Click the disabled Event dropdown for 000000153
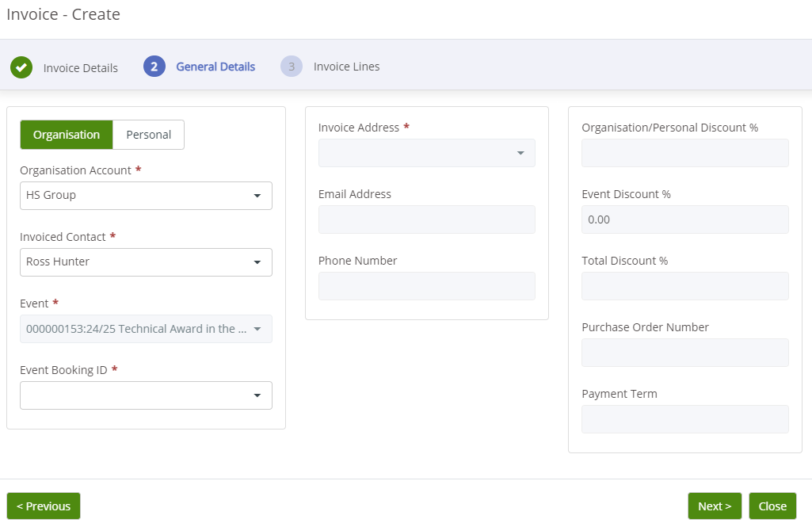 coord(146,329)
